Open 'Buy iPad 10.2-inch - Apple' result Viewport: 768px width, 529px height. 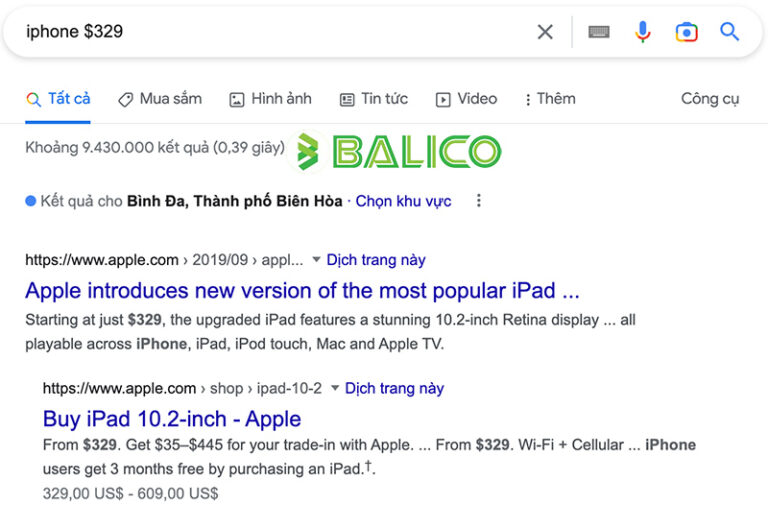172,419
